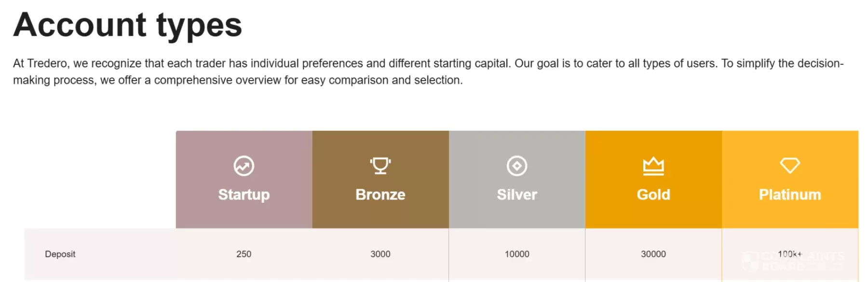This screenshot has width=868, height=282.
Task: Click the Bronze trophy icon
Action: click(x=380, y=166)
